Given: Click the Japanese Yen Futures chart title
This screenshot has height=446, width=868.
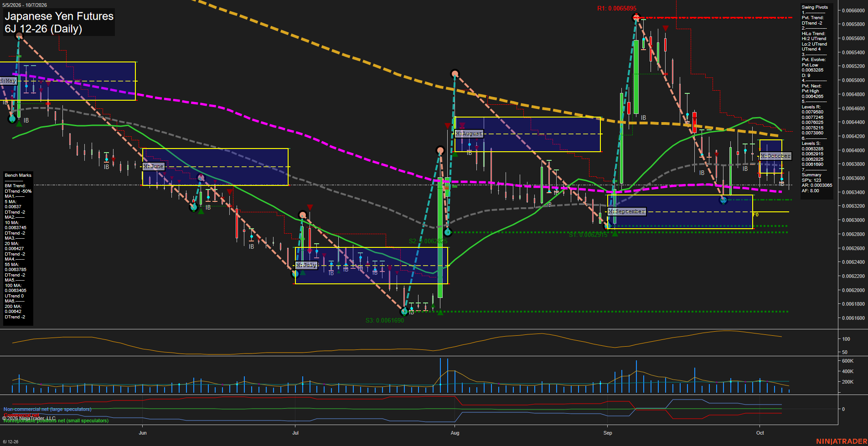Looking at the screenshot, I should click(x=59, y=16).
